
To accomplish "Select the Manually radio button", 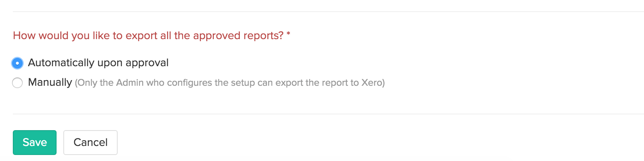I will click(17, 83).
